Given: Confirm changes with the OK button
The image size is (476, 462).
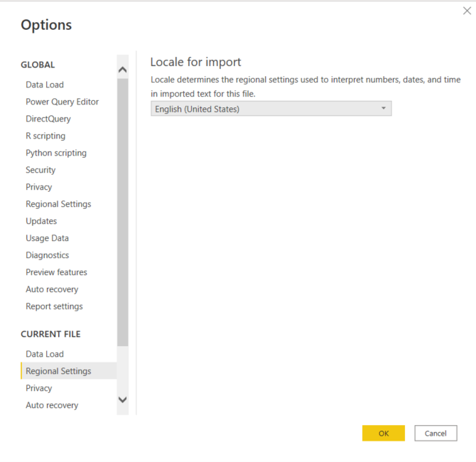Looking at the screenshot, I should pos(384,433).
